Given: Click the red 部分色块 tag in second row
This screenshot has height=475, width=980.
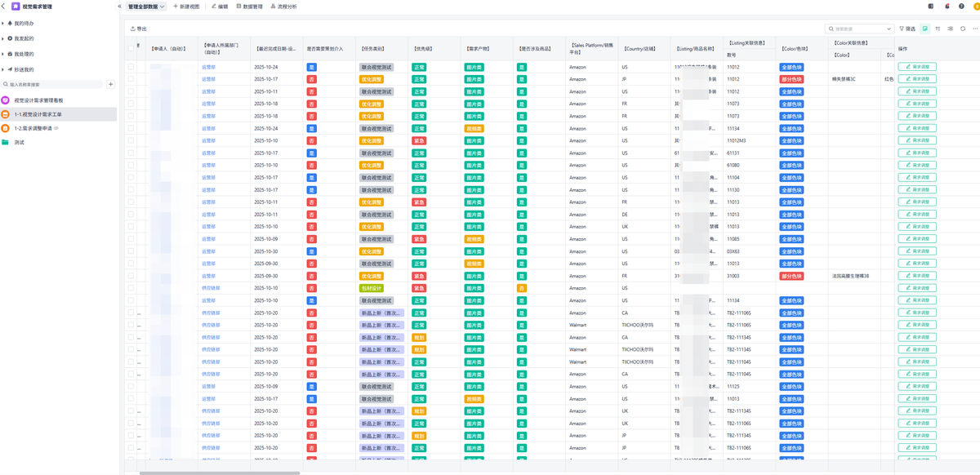Looking at the screenshot, I should 791,79.
